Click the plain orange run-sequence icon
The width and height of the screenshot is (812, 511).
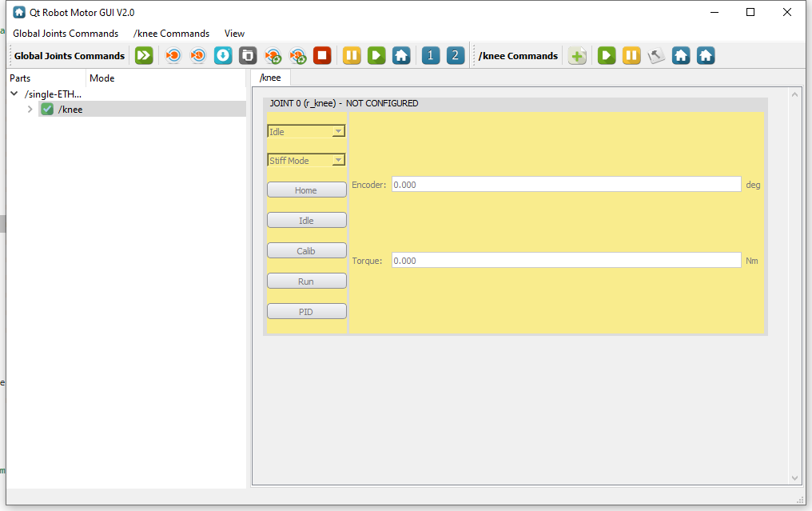tap(173, 55)
